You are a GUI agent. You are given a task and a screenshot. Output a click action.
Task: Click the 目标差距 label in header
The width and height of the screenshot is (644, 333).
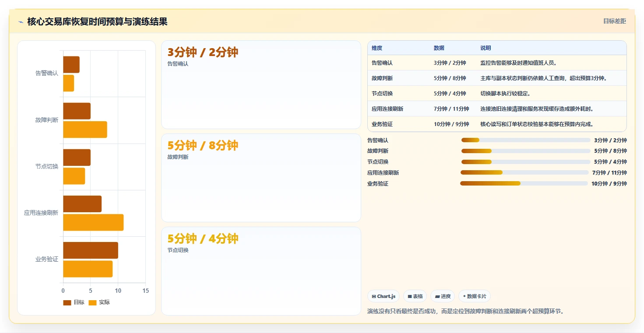click(x=615, y=21)
